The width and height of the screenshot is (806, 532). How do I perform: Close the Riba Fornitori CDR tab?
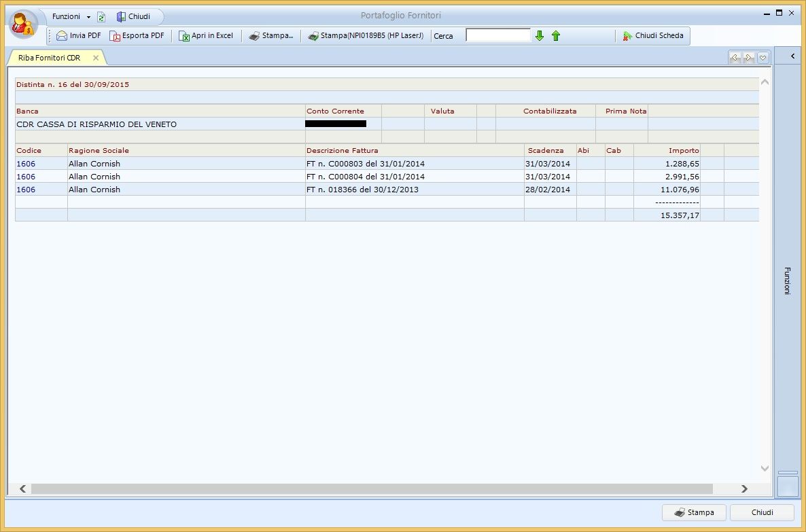click(96, 58)
